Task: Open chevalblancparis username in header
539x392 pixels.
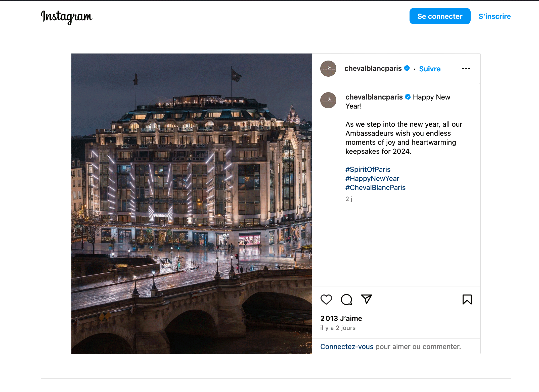Action: [x=373, y=68]
